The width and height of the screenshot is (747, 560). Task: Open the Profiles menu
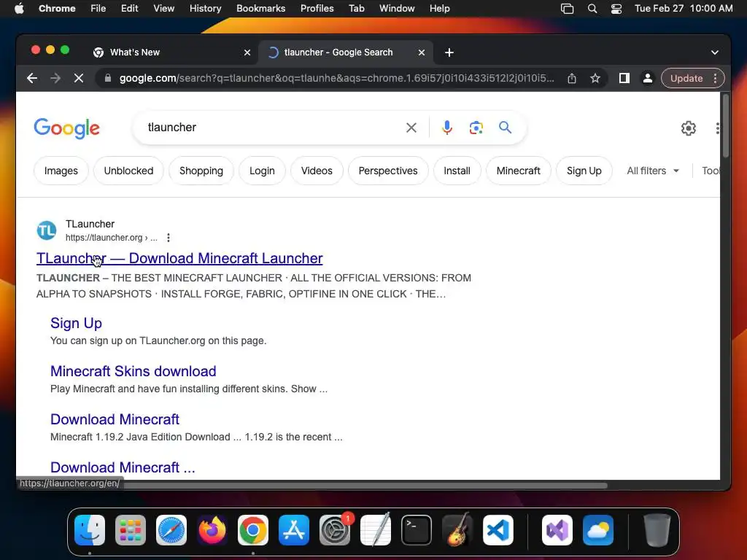317,9
